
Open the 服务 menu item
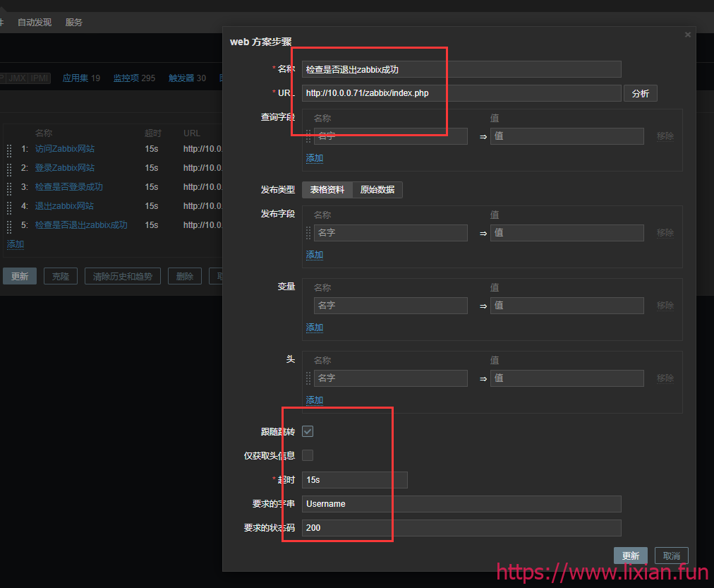point(74,23)
